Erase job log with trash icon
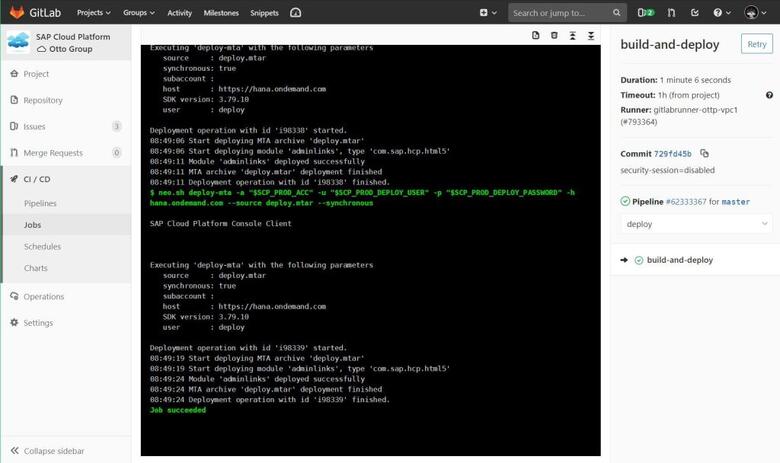Viewport: 780px width, 463px height. (x=554, y=35)
